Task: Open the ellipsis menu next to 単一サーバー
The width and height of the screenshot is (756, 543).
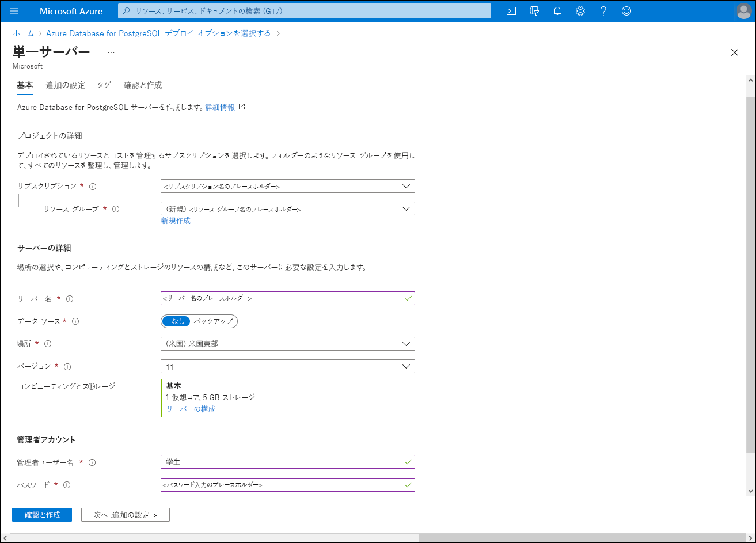Action: (111, 52)
